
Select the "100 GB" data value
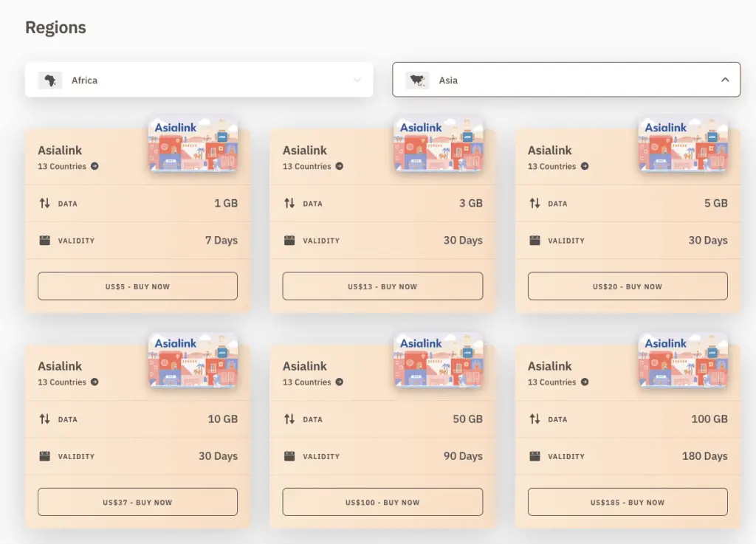(709, 419)
